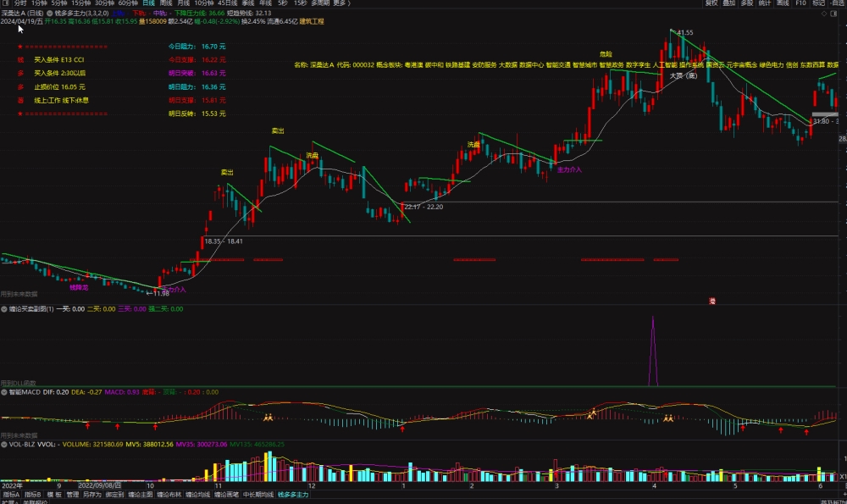Image resolution: width=847 pixels, height=504 pixels.
Task: Open settings circle of 钱多多主力 indicator
Action: point(50,13)
